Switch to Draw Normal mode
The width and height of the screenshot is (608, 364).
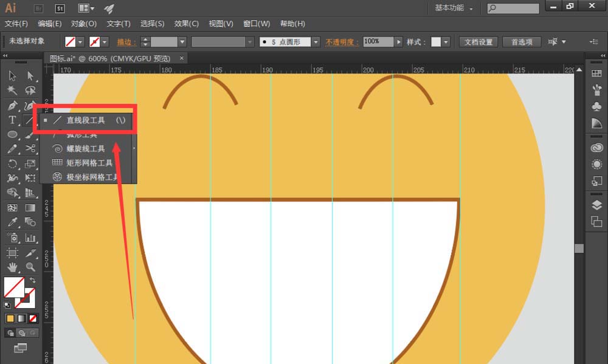point(10,332)
